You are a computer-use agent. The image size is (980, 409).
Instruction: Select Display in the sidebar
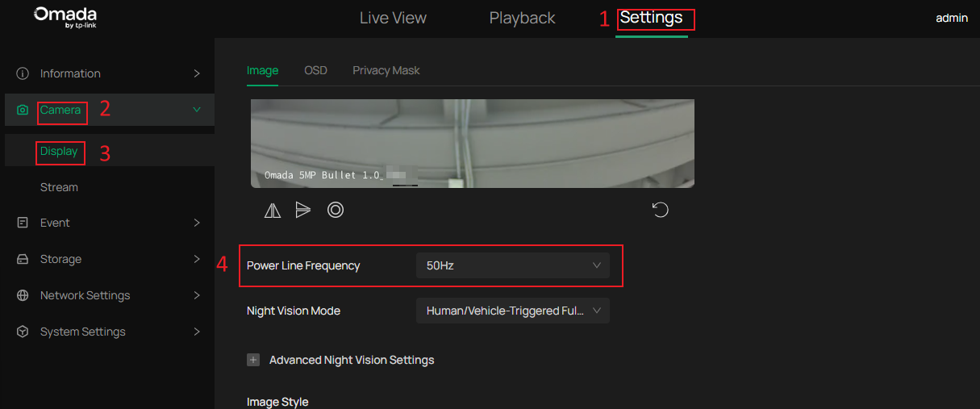(x=59, y=151)
